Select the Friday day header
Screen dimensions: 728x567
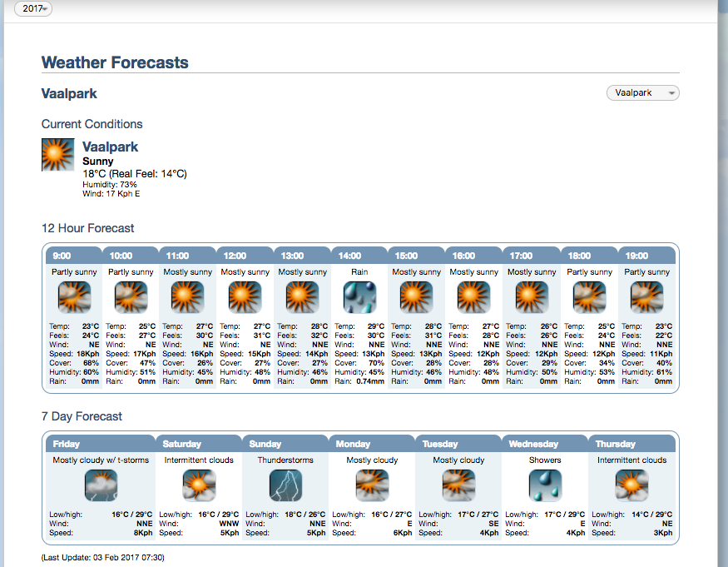tap(101, 444)
